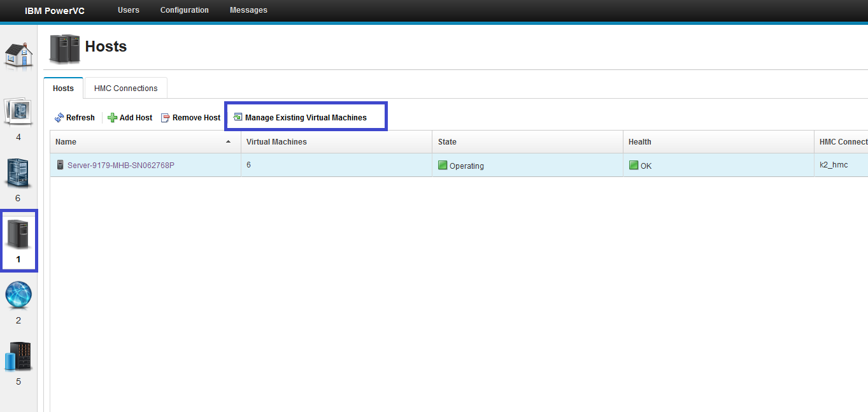Image resolution: width=868 pixels, height=412 pixels.
Task: Click the Refresh icon in the toolbar
Action: coord(57,117)
